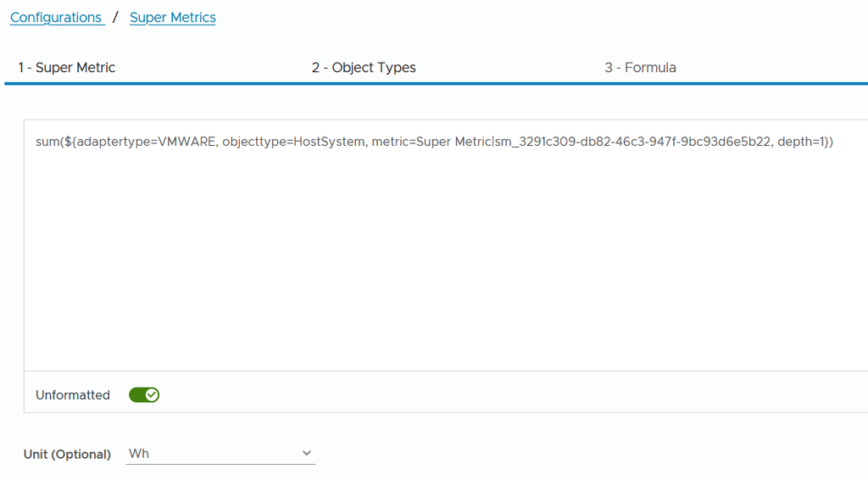
Task: Click the sm_3291c309 metric ID text
Action: click(x=632, y=142)
